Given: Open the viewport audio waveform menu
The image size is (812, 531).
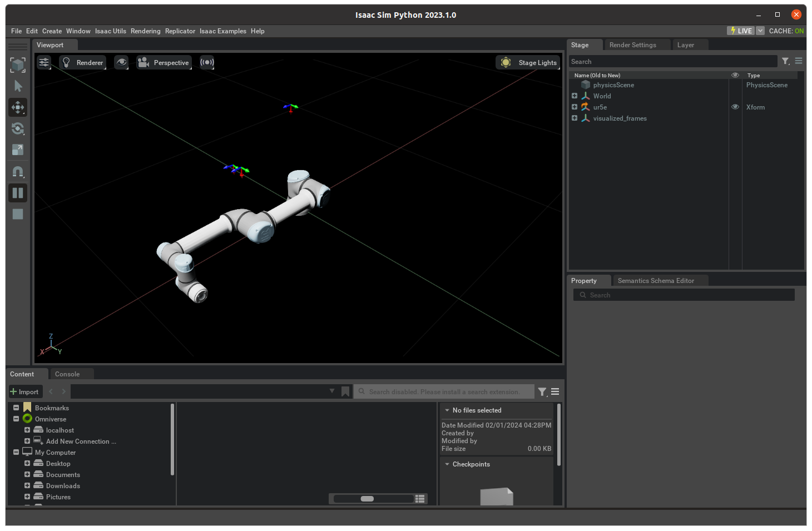Looking at the screenshot, I should point(207,62).
